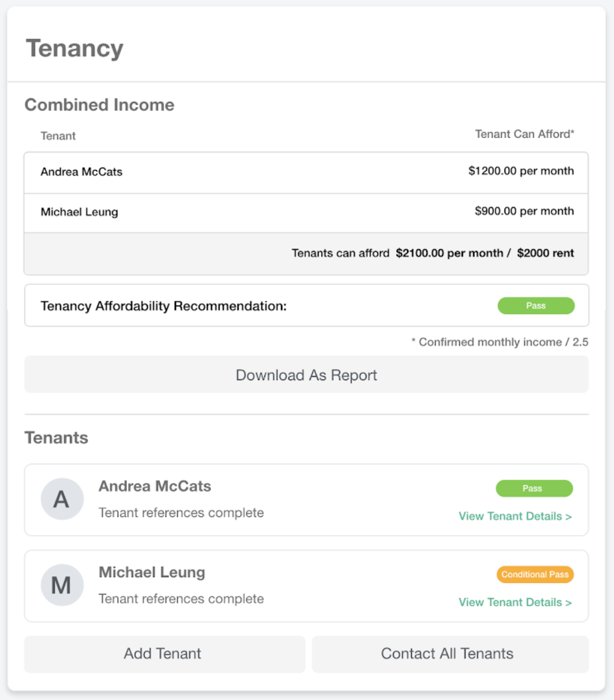Expand Andrea McCats' tenant details chevron
Image resolution: width=614 pixels, height=700 pixels.
(569, 516)
